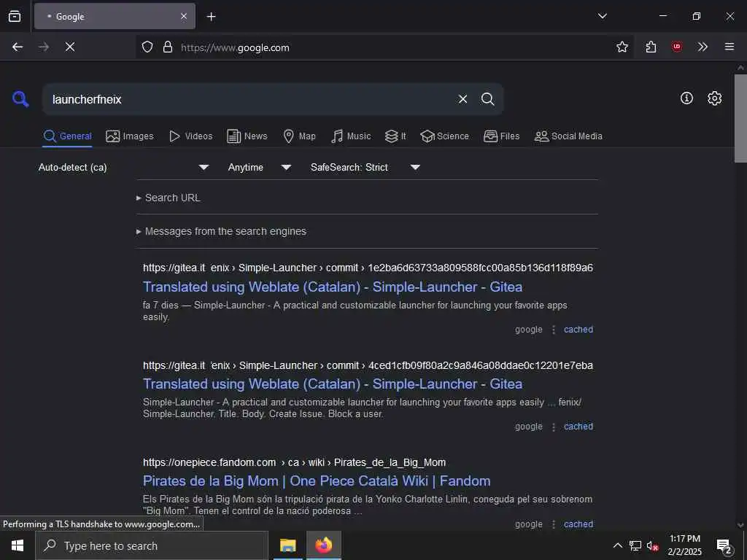Clear the search query with the X icon
Screen dimensions: 747x560
[x=462, y=99]
